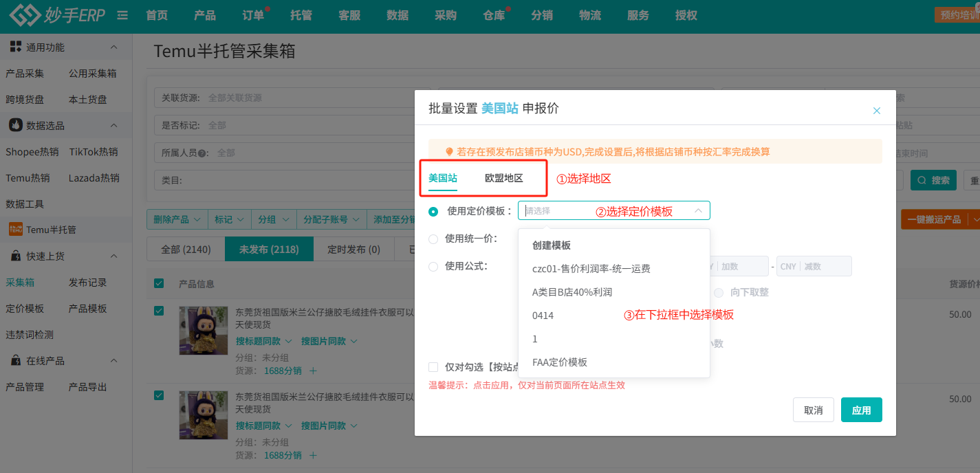Uncheck the first product row checkbox

(x=159, y=311)
